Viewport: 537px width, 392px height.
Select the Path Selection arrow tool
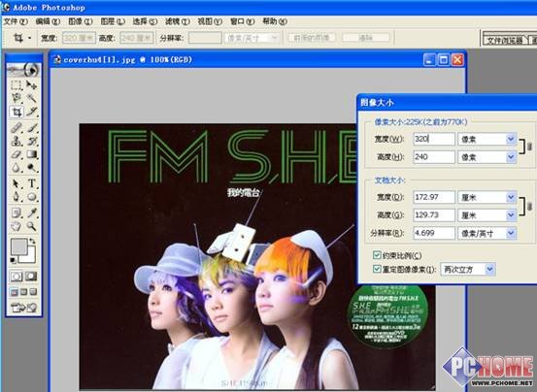point(17,183)
